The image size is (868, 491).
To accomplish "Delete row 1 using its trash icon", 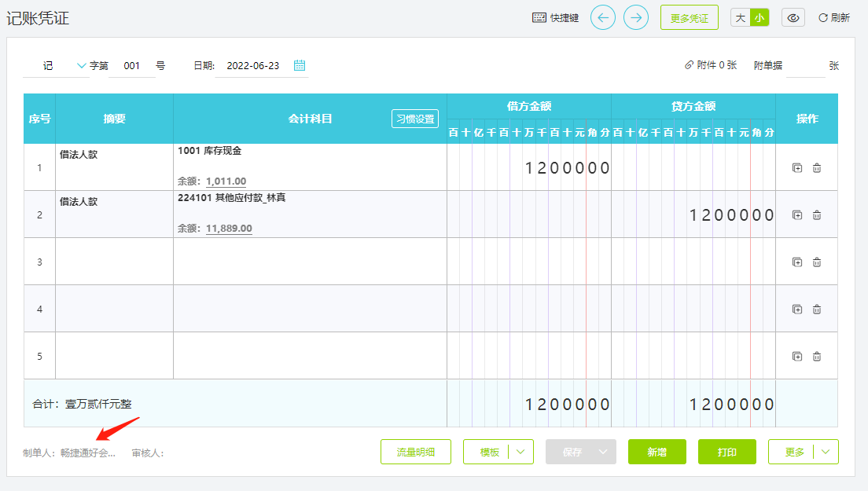I will 817,167.
